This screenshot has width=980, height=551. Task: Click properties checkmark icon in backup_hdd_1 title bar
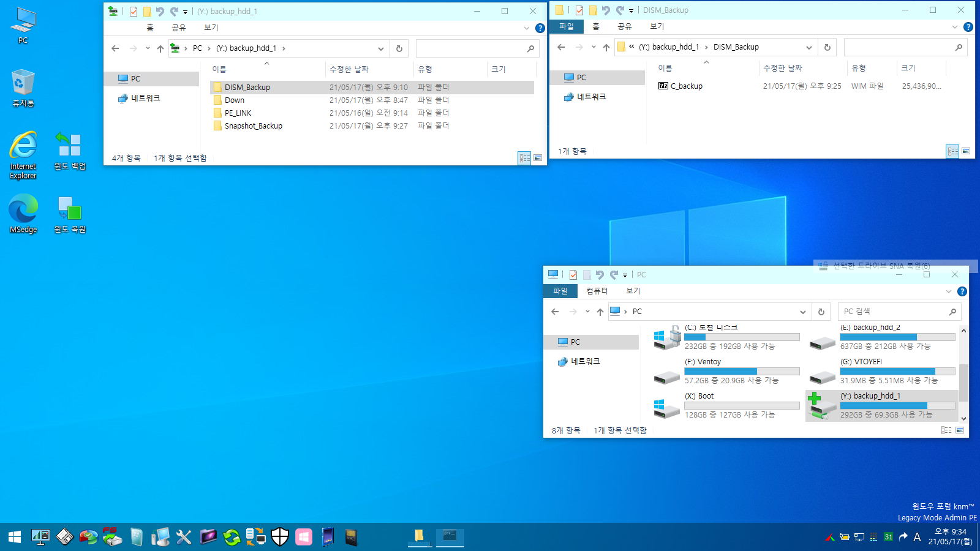134,12
